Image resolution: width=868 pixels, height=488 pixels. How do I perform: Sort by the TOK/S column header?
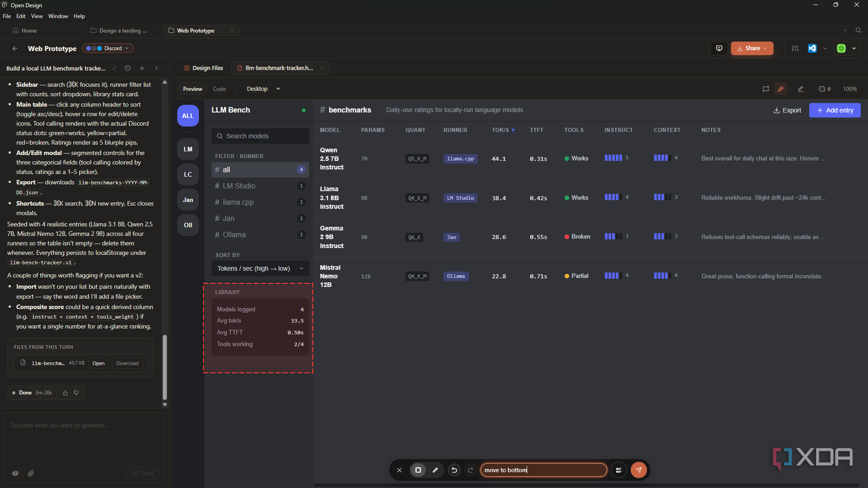(503, 130)
